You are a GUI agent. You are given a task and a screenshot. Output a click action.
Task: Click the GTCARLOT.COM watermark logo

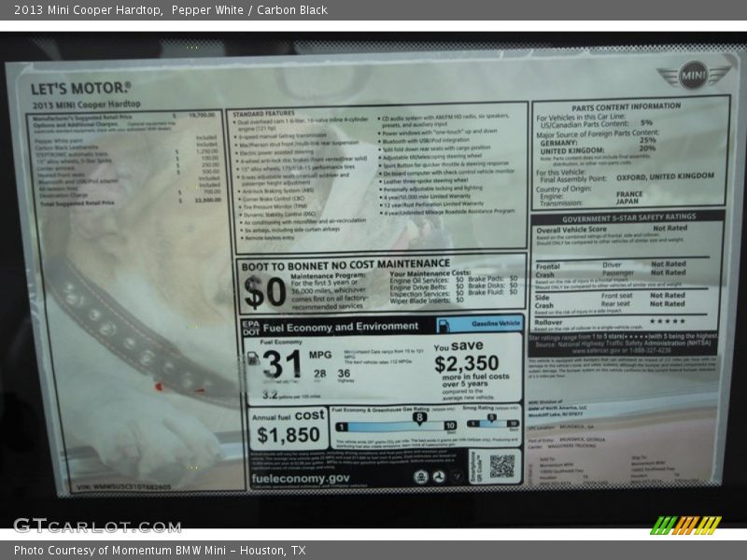coord(97,525)
